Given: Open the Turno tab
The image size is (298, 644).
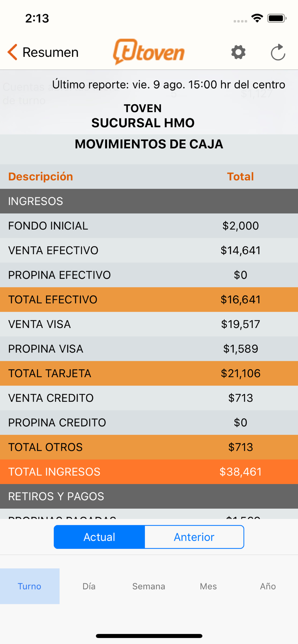Looking at the screenshot, I should (x=30, y=586).
